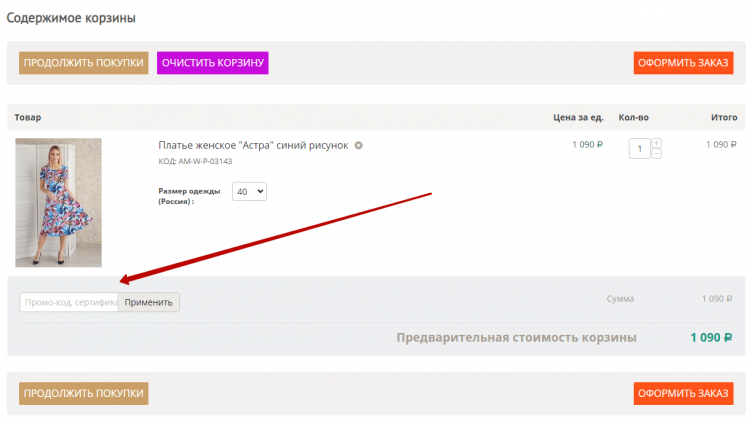Decrease quantity with the minus stepper
The width and height of the screenshot is (752, 424).
657,153
